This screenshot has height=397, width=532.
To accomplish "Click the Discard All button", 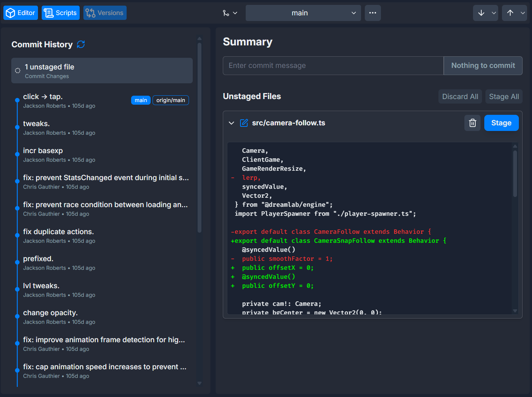I will tap(460, 96).
